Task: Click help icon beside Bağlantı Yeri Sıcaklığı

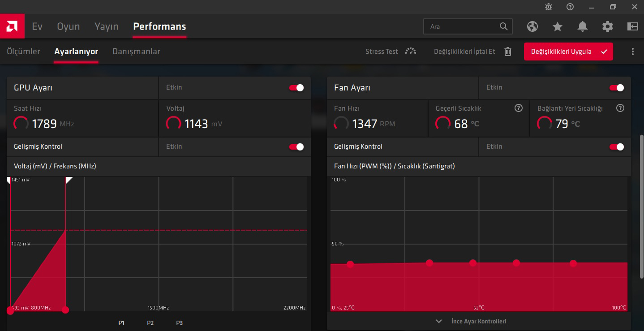Action: (620, 108)
